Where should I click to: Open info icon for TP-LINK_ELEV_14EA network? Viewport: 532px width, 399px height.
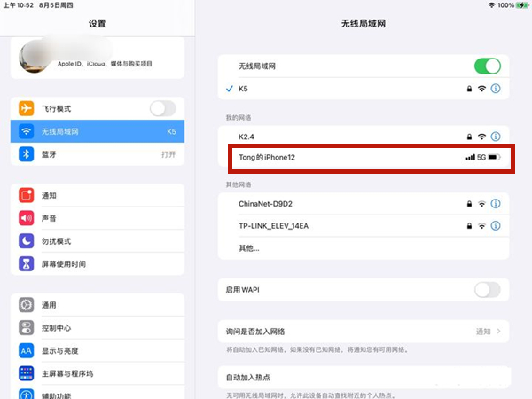496,225
